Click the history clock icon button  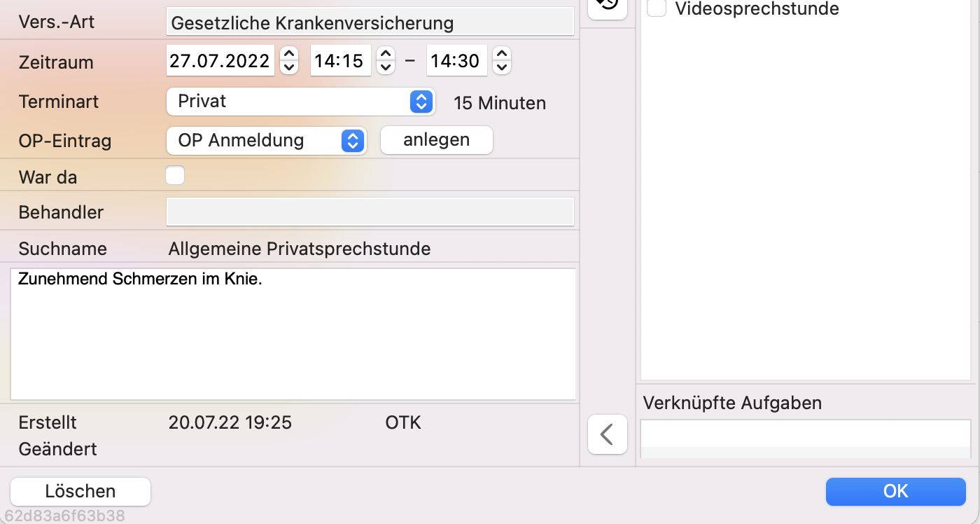[607, 6]
